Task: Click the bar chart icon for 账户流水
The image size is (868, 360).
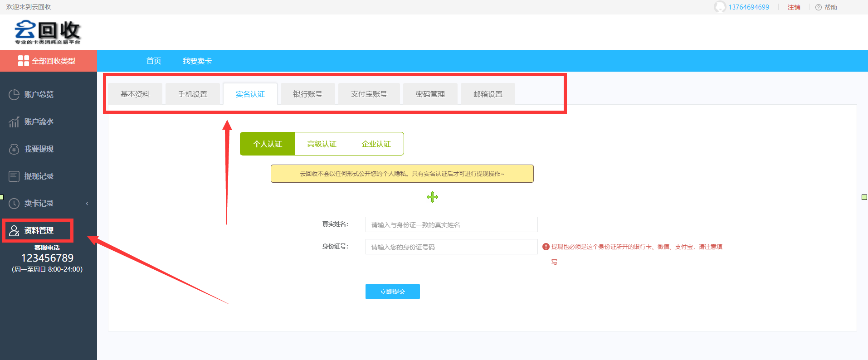Action: (14, 122)
